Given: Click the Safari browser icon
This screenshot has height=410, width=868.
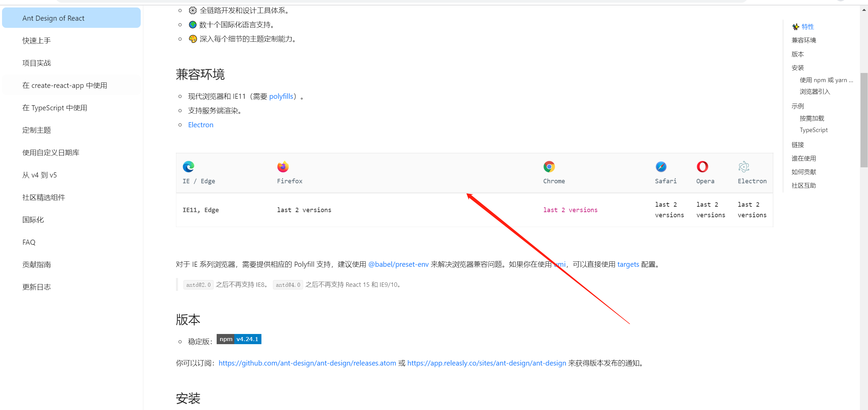Looking at the screenshot, I should pyautogui.click(x=660, y=167).
